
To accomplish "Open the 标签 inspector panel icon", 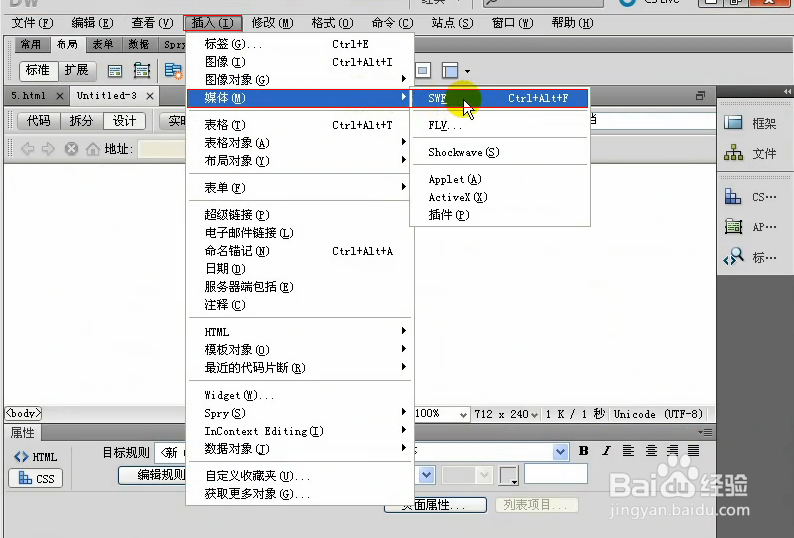I will (x=751, y=257).
